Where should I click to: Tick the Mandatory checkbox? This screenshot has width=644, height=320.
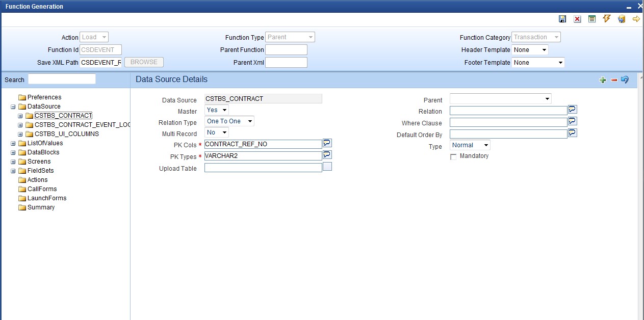[453, 157]
